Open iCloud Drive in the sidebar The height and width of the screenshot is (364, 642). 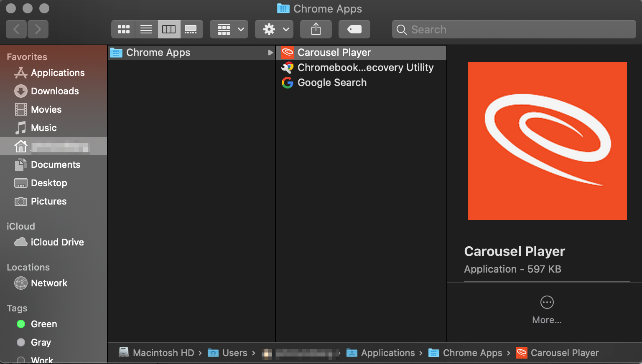[53, 242]
